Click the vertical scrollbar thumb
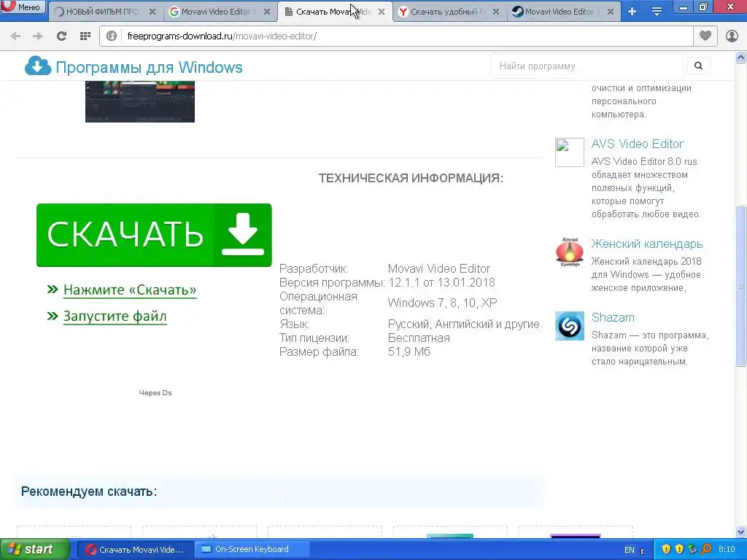This screenshot has height=560, width=747. tap(741, 286)
